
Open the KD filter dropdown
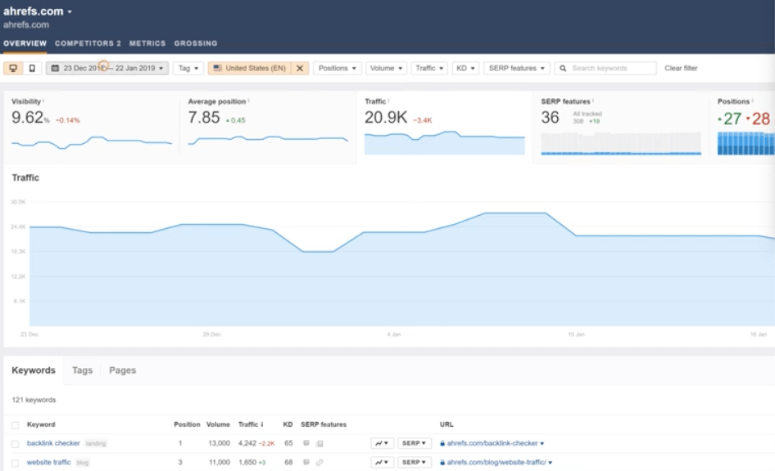click(x=466, y=68)
